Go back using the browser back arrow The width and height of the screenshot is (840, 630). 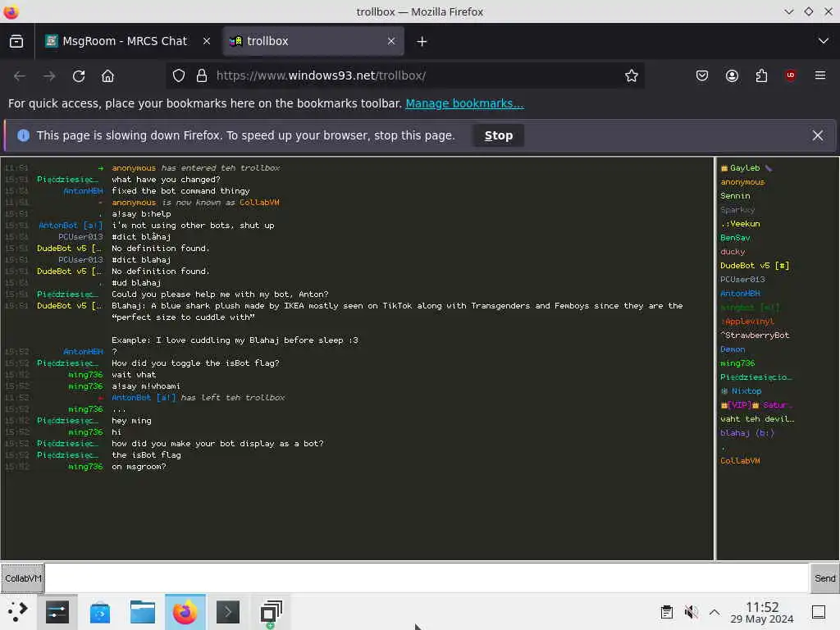click(20, 76)
